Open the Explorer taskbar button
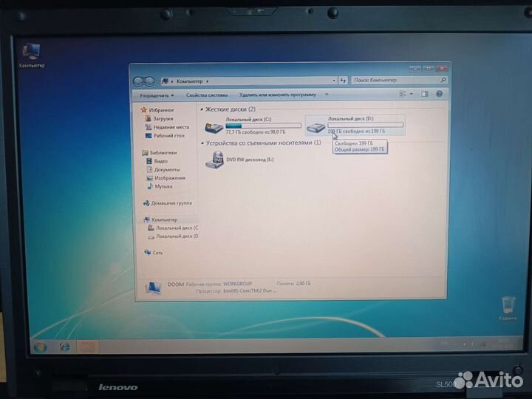532x399 pixels. (x=87, y=346)
